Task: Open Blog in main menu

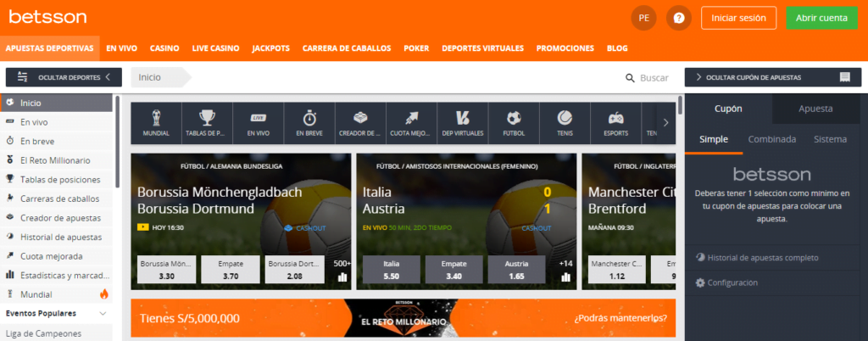Action: (617, 48)
